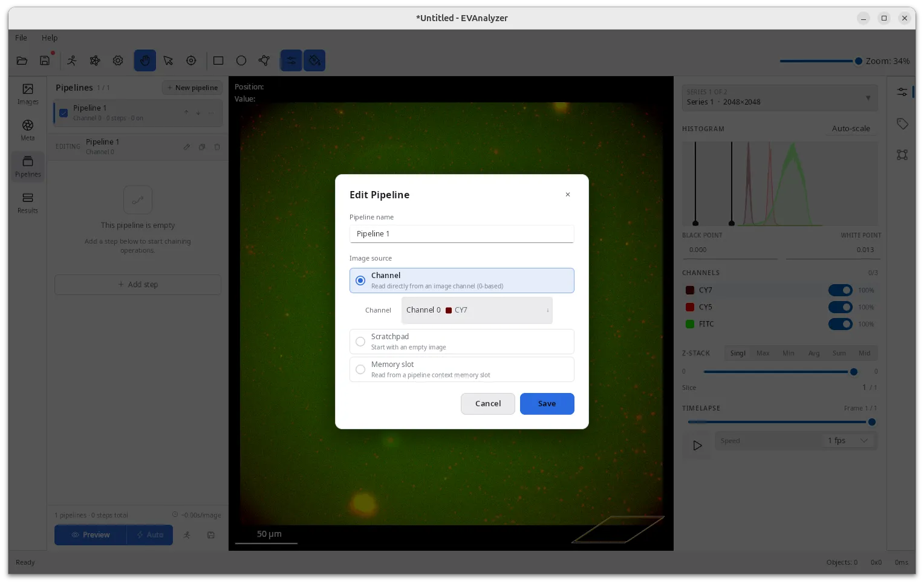Click the atom-shaped icon in toolbar

(x=95, y=60)
